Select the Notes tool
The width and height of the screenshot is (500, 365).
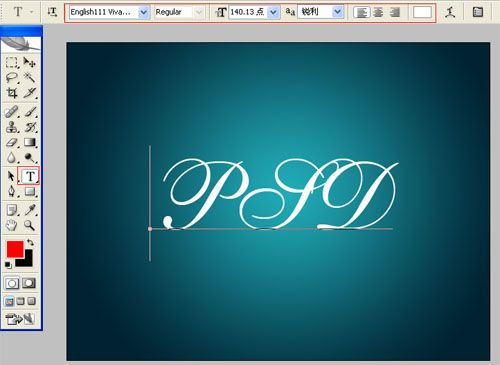pos(12,210)
